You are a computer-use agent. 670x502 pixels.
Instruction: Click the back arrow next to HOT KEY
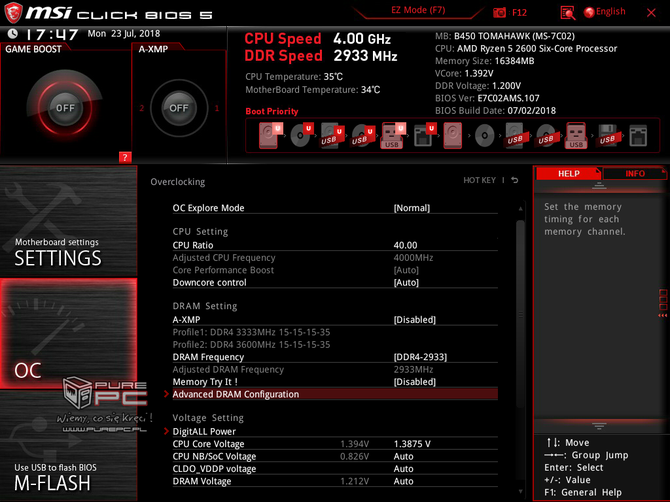tap(515, 180)
